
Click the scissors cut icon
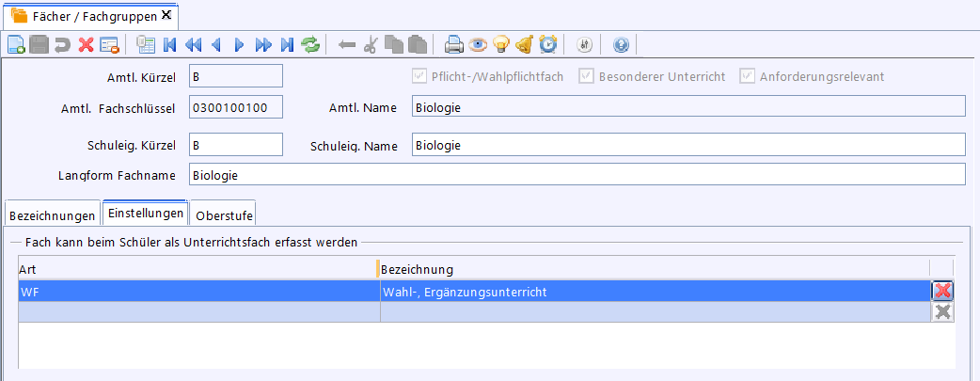(x=370, y=44)
